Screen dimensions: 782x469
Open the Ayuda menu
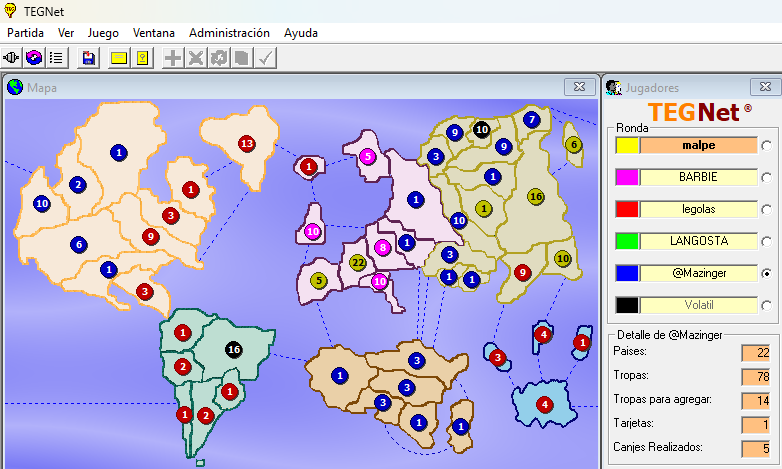(x=301, y=32)
